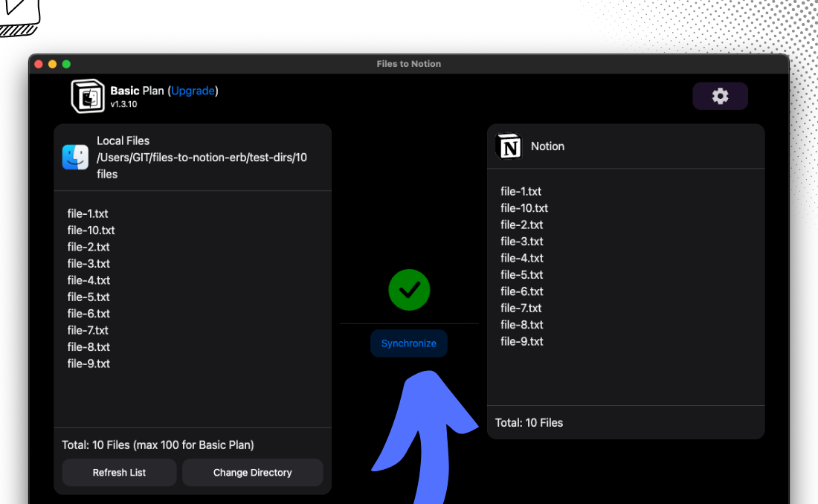The height and width of the screenshot is (504, 818).
Task: Select file-1.txt in Local Files list
Action: tap(88, 213)
